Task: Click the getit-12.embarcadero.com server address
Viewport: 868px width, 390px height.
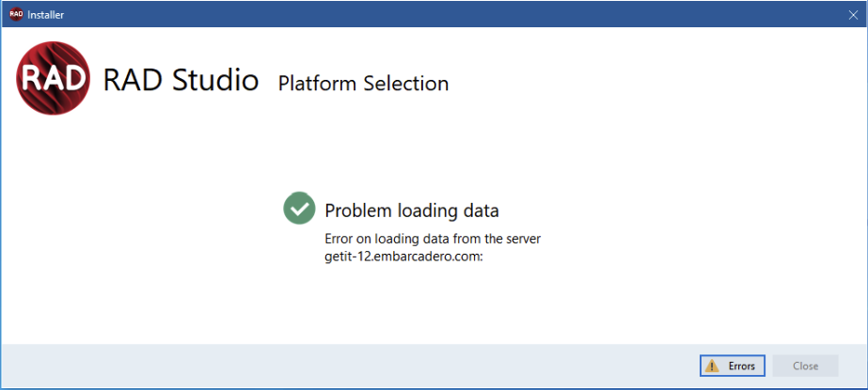Action: pyautogui.click(x=404, y=257)
